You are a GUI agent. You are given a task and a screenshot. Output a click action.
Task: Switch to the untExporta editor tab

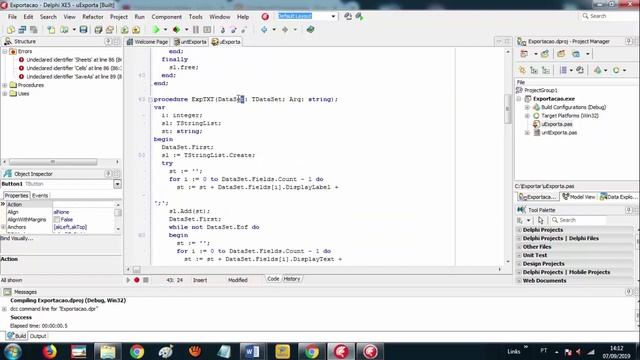coord(190,42)
